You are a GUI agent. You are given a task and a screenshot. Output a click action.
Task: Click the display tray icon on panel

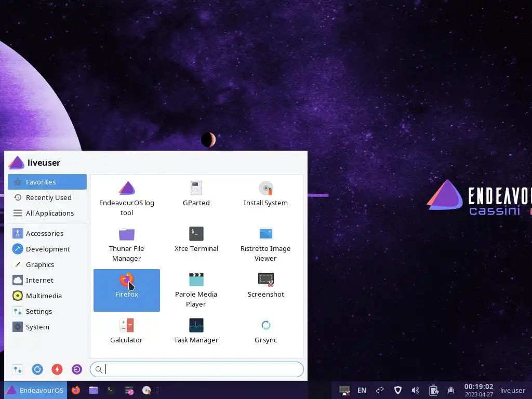point(344,391)
